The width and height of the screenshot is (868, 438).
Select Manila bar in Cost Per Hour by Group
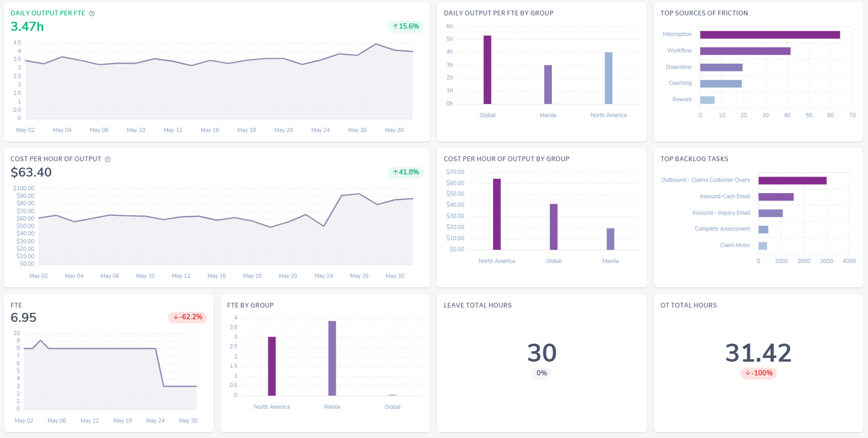point(610,239)
